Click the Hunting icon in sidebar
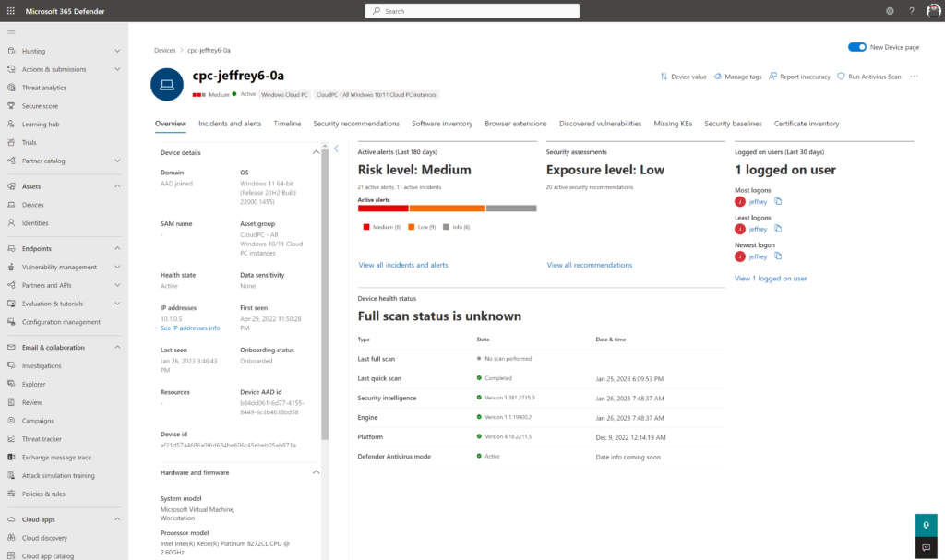Viewport: 945px width, 560px height. 11,51
